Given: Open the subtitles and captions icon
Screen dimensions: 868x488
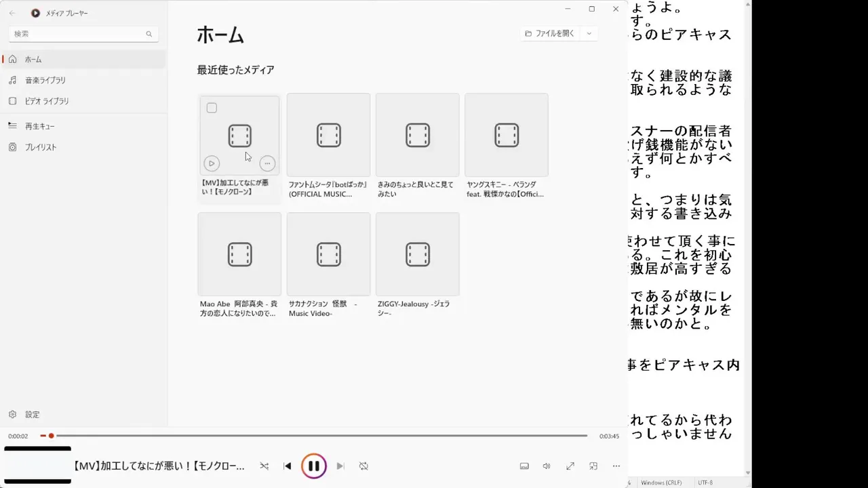Looking at the screenshot, I should click(x=524, y=466).
